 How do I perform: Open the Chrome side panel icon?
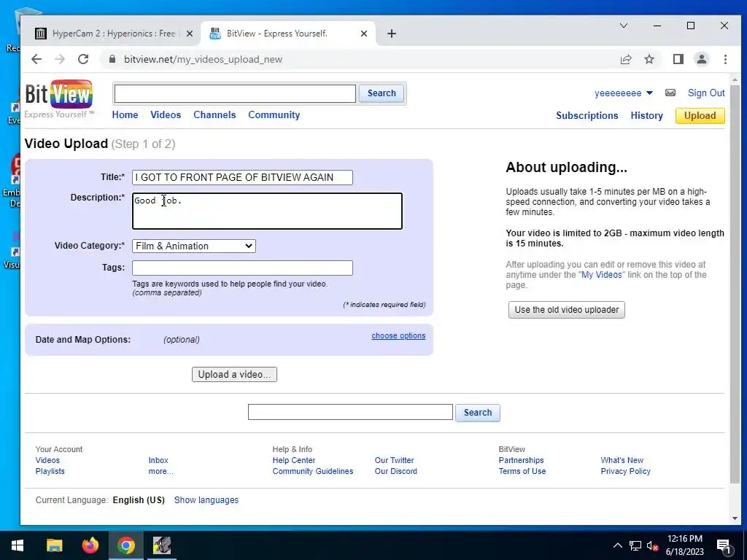[x=678, y=59]
